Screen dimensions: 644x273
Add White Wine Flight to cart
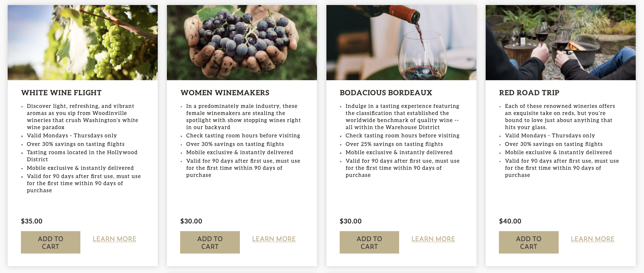(x=51, y=242)
